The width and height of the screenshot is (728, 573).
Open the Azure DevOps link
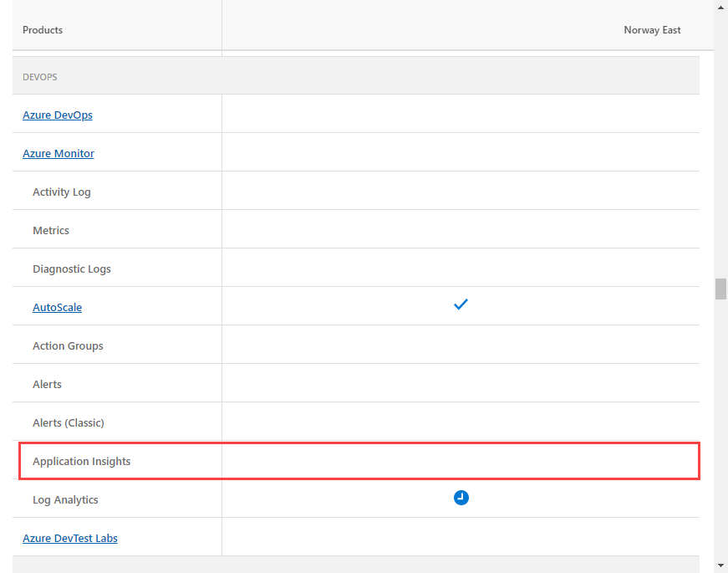pos(58,115)
